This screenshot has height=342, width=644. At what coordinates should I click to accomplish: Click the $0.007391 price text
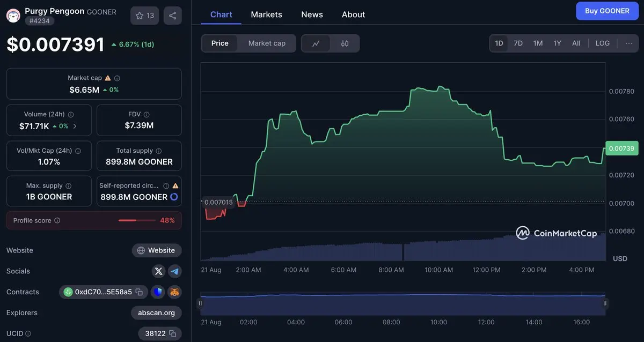tap(55, 44)
